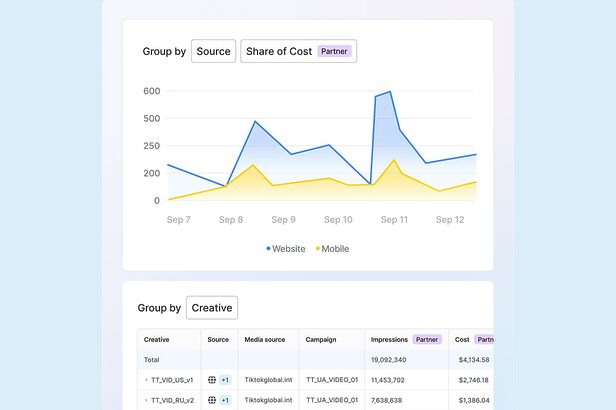Screen dimensions: 616x410
Task: Click the globe source icon for TT_VID_RU_v2
Action: (212, 400)
